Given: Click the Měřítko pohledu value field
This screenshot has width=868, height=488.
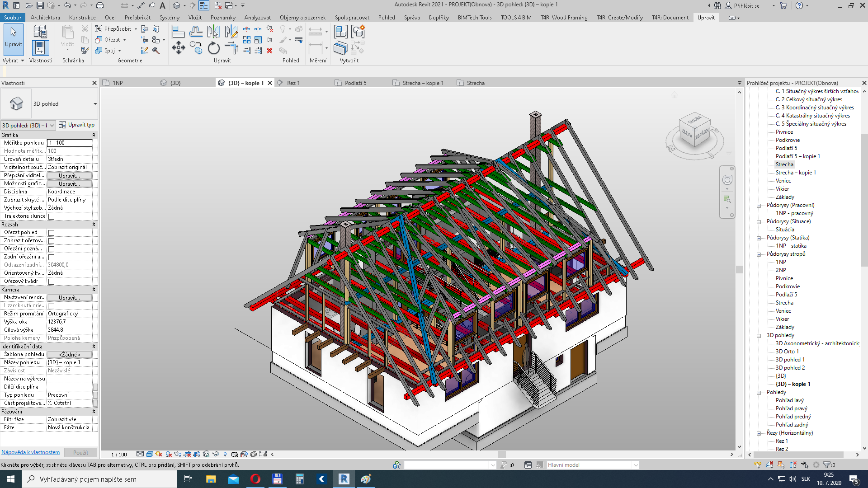Looking at the screenshot, I should click(x=70, y=143).
